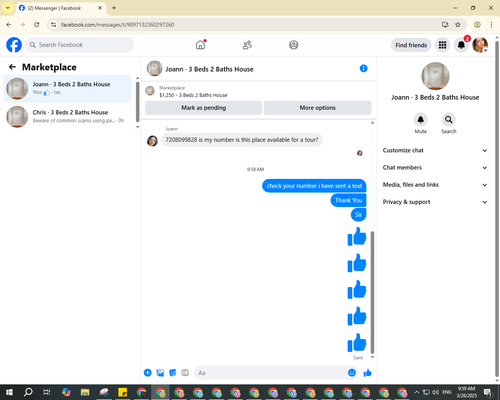This screenshot has width=500, height=400.
Task: Bookmark this page with the star icon
Action: coord(458,24)
